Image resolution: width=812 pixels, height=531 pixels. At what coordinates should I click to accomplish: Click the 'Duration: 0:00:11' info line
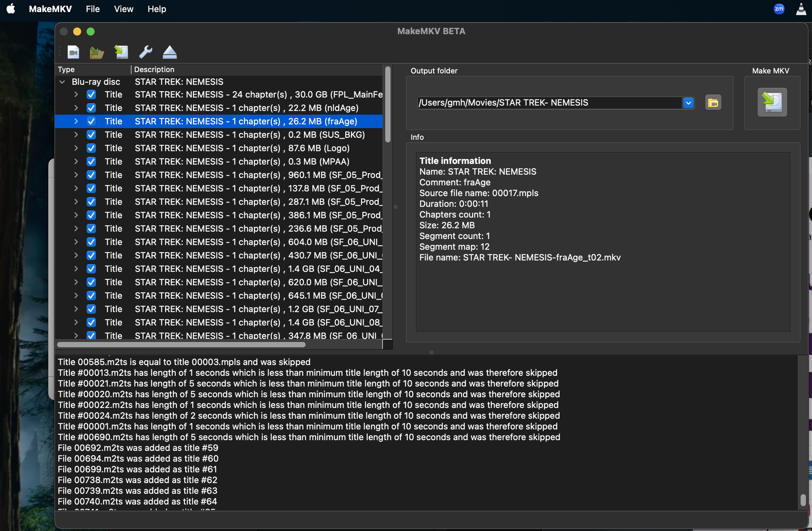coord(454,204)
